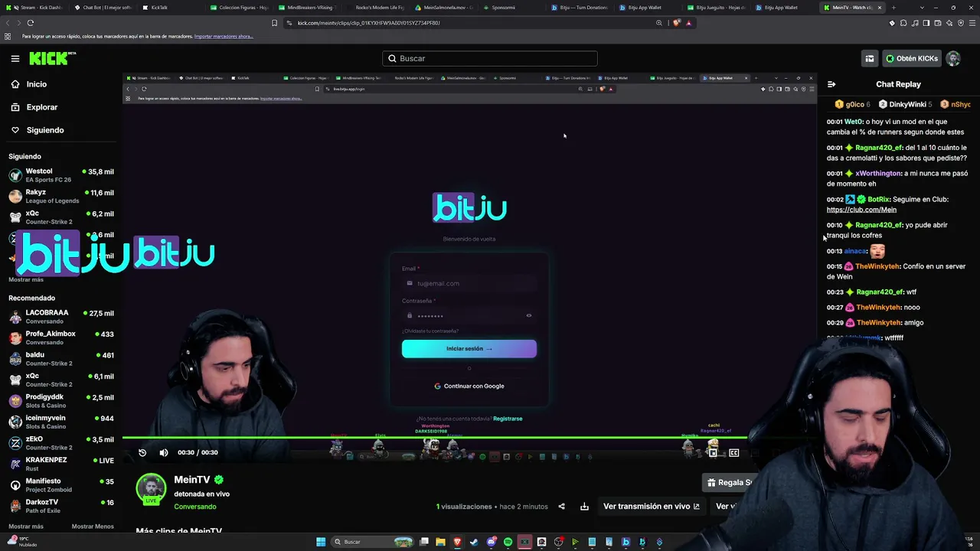Viewport: 980px width, 551px height.
Task: Download this clip
Action: point(584,506)
